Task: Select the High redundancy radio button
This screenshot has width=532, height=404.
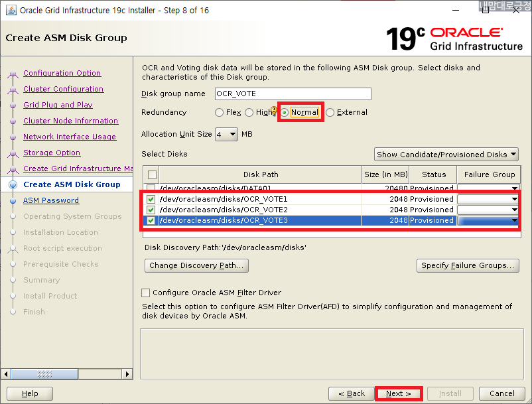Action: tap(249, 112)
